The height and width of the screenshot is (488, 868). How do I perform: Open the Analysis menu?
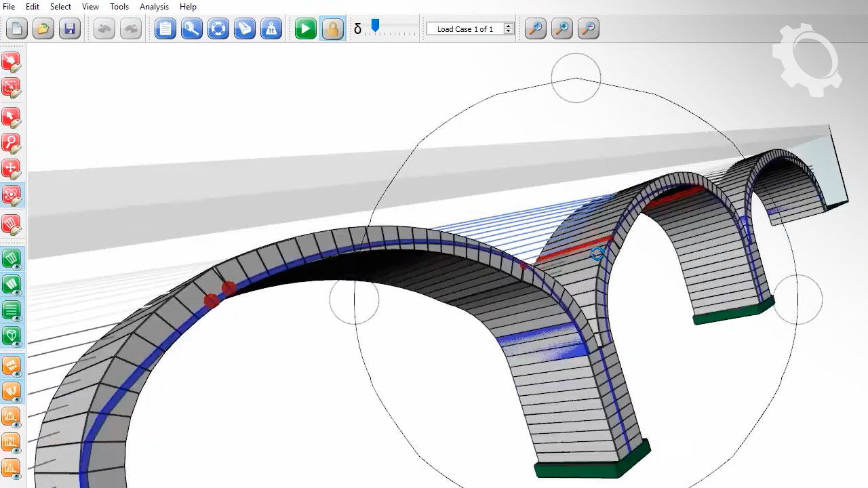click(x=154, y=7)
